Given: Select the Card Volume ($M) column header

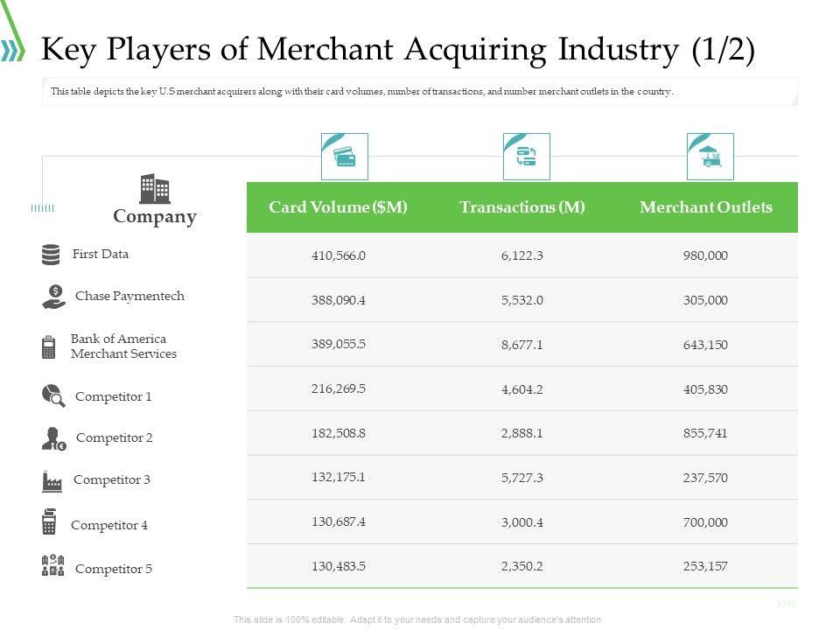Looking at the screenshot, I should [338, 207].
